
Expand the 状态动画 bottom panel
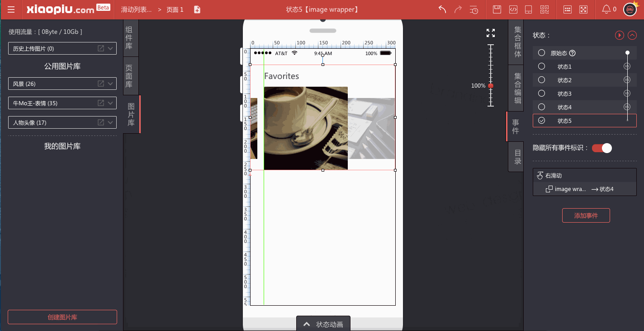pos(323,324)
